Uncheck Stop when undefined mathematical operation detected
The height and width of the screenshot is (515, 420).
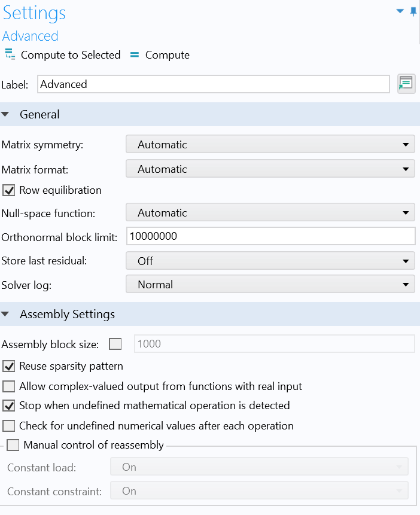pos(9,406)
